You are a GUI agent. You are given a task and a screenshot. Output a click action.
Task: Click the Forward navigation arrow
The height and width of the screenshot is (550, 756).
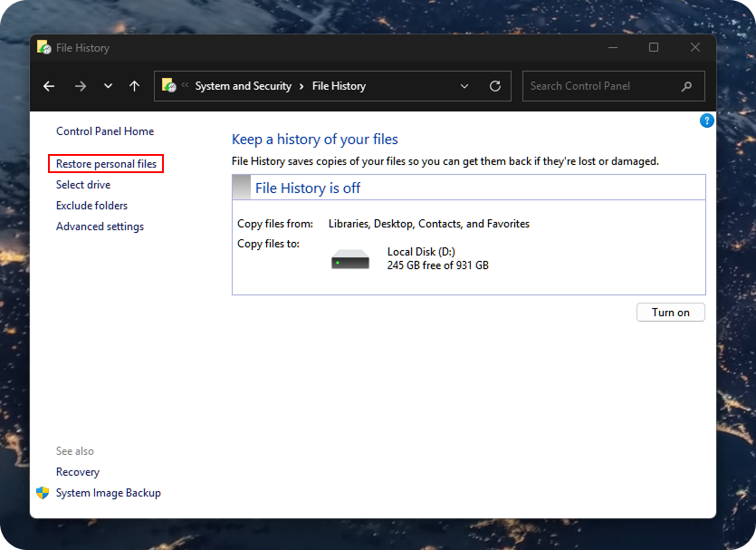[x=81, y=86]
